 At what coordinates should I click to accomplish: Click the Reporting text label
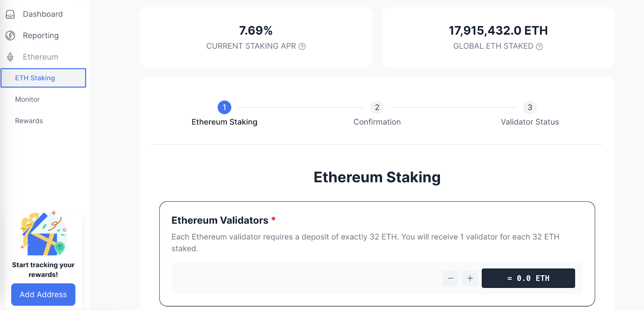(x=40, y=35)
